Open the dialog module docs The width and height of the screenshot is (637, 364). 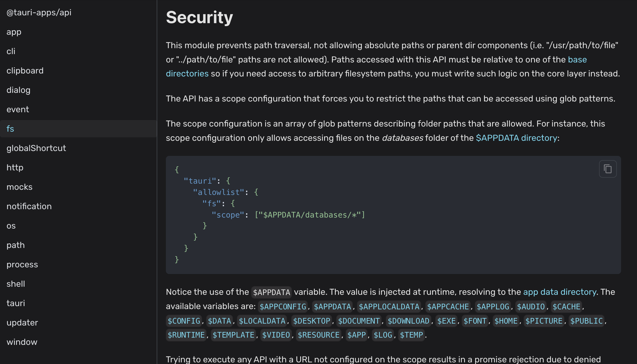[18, 90]
